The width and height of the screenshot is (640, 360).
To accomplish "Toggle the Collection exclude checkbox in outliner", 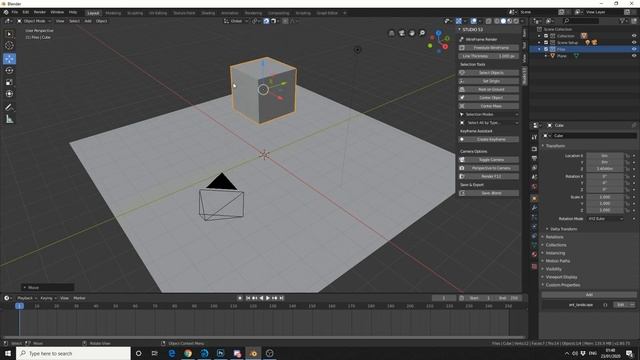I will (546, 36).
